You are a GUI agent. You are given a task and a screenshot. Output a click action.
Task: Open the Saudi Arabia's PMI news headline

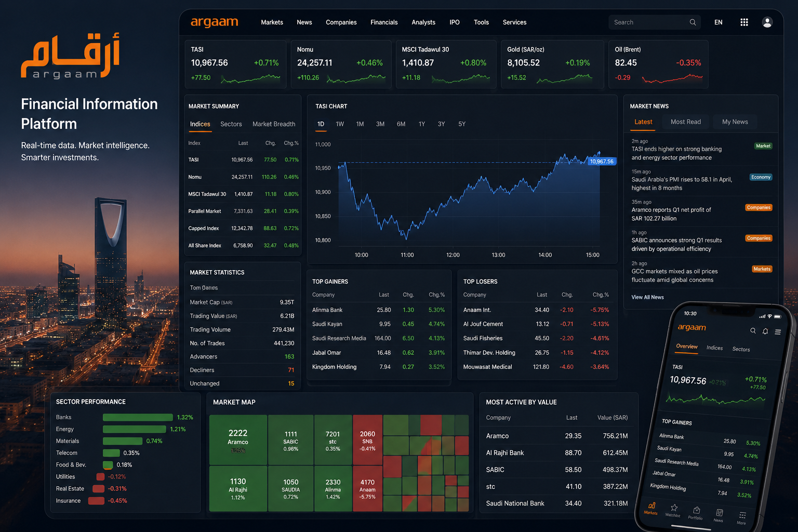pyautogui.click(x=682, y=184)
